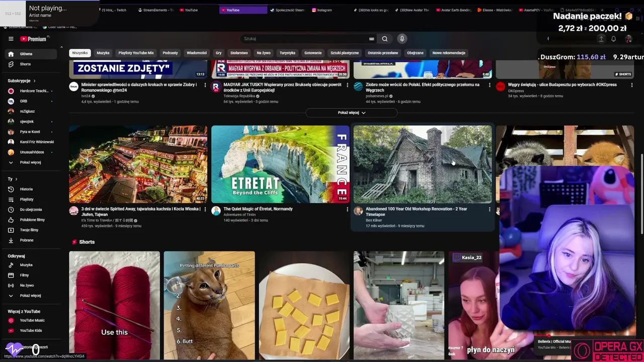Screen dimensions: 644x362
Task: Open the Quiet Magic of Étretat title
Action: pyautogui.click(x=258, y=209)
